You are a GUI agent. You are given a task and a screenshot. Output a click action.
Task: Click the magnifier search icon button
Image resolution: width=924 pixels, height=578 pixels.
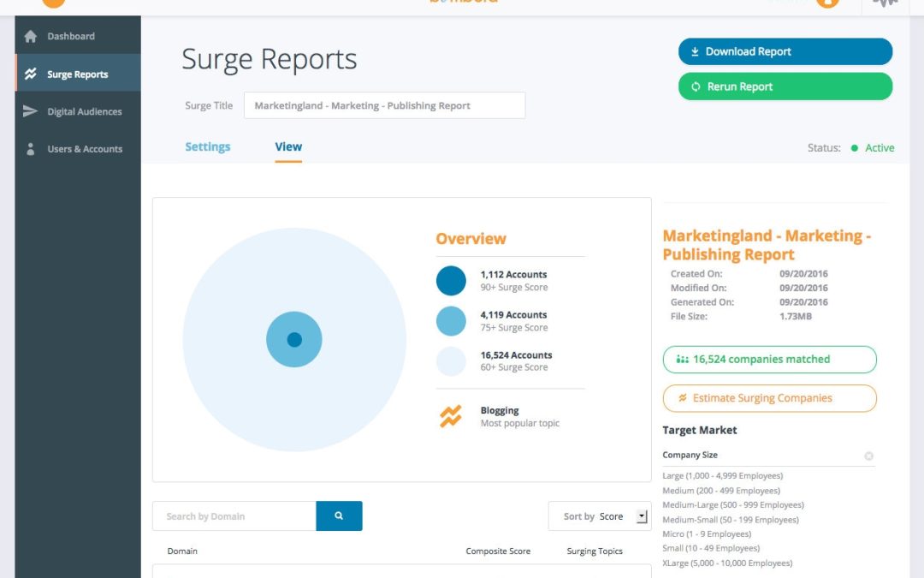point(339,515)
